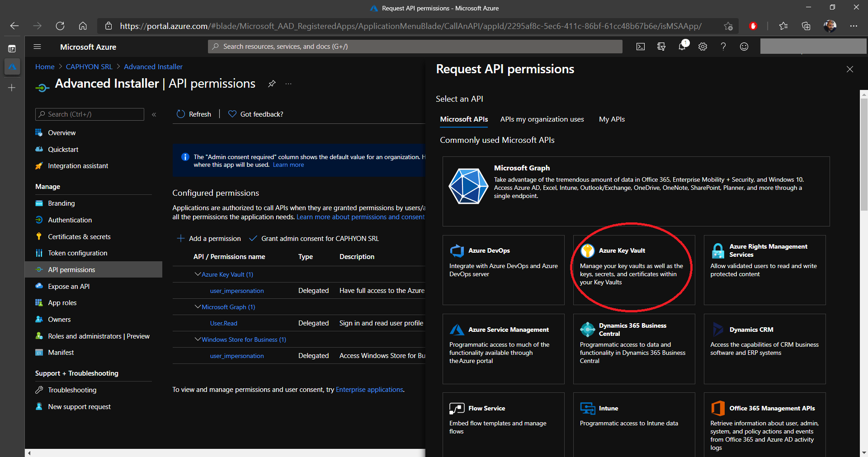Open Enterprise applications link
The height and width of the screenshot is (457, 868).
point(369,390)
